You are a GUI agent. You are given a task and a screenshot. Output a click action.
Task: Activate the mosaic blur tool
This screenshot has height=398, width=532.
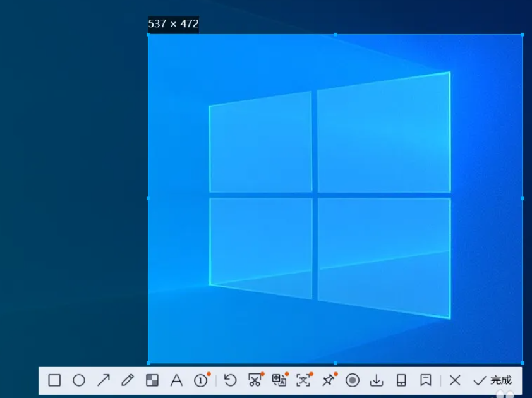pyautogui.click(x=152, y=380)
